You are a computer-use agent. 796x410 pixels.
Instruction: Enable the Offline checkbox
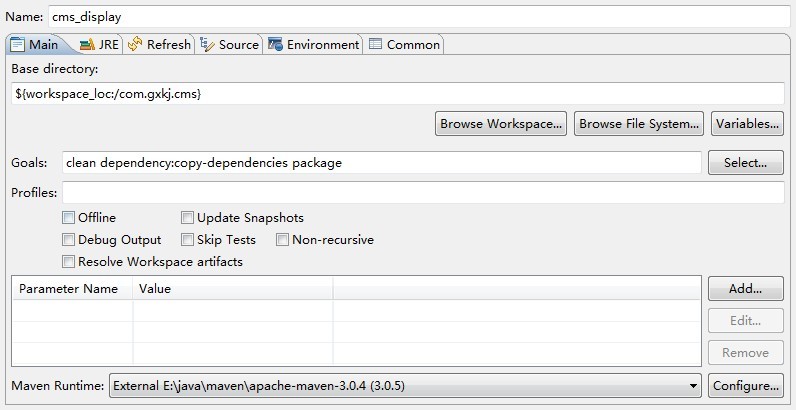[68, 217]
